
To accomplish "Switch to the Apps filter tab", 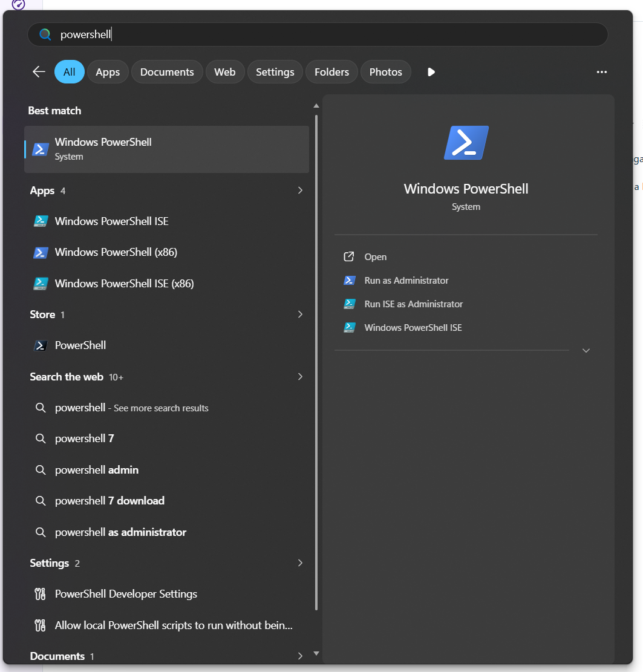I will tap(108, 71).
